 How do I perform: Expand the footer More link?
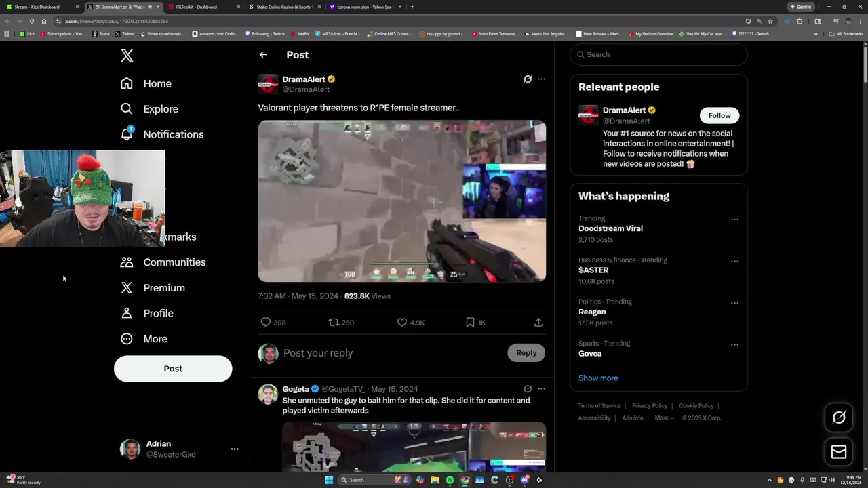pyautogui.click(x=664, y=418)
